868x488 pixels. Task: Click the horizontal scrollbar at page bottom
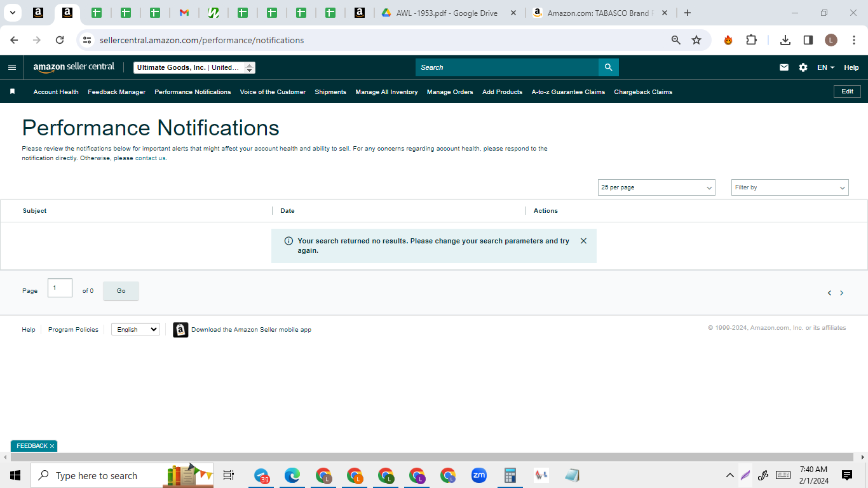433,457
